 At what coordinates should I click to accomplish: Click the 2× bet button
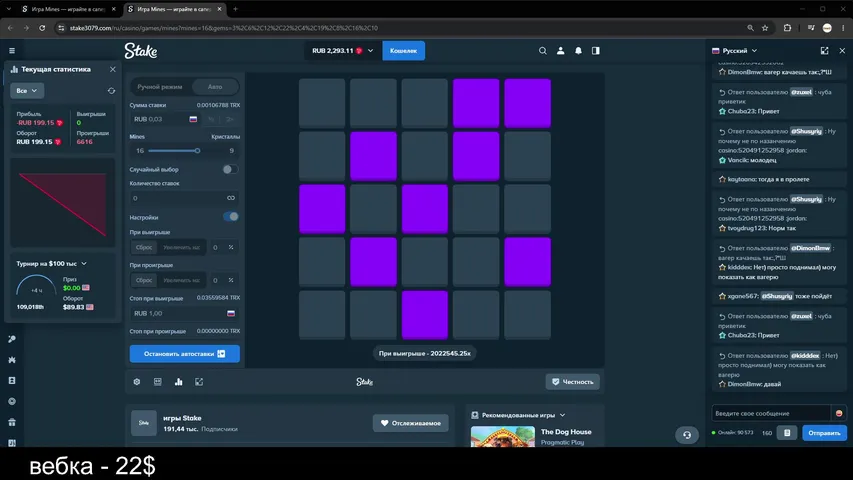pyautogui.click(x=230, y=119)
